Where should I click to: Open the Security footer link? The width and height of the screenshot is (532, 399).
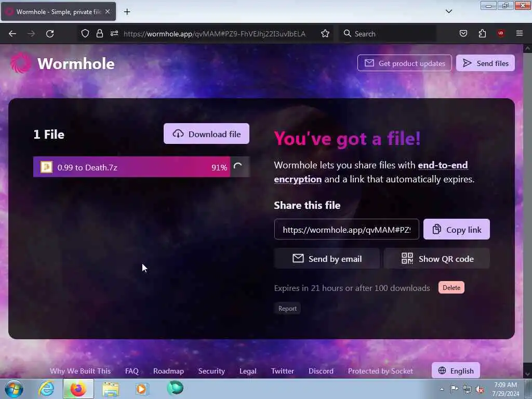[212, 371]
